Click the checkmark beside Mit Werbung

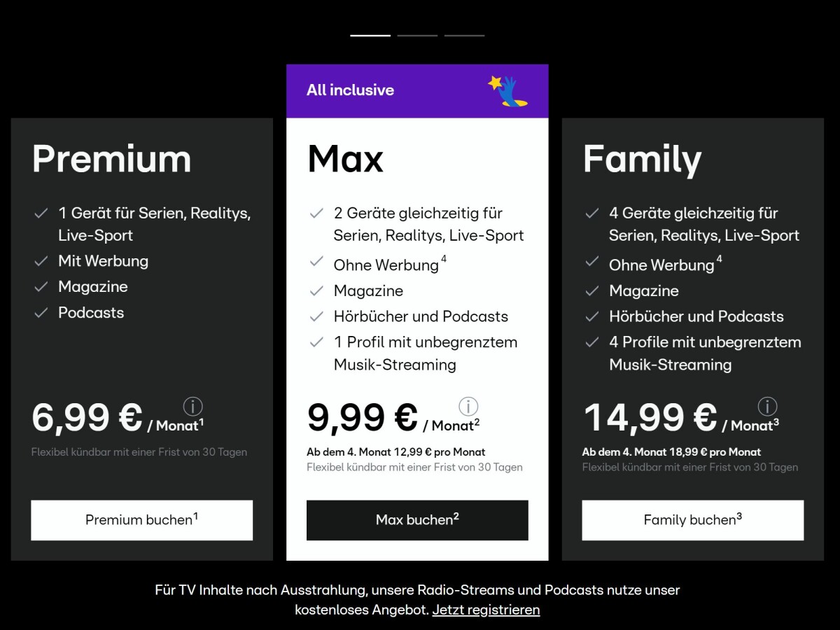(40, 261)
